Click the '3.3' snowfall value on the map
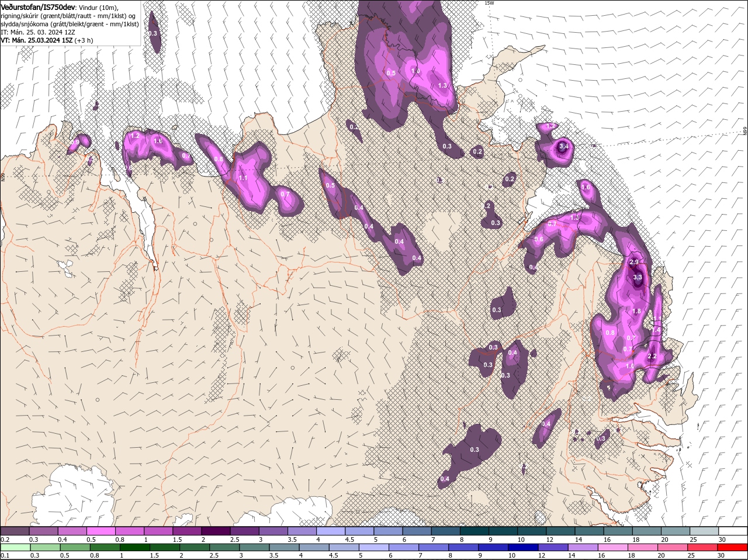This screenshot has height=560, width=748. point(638,277)
